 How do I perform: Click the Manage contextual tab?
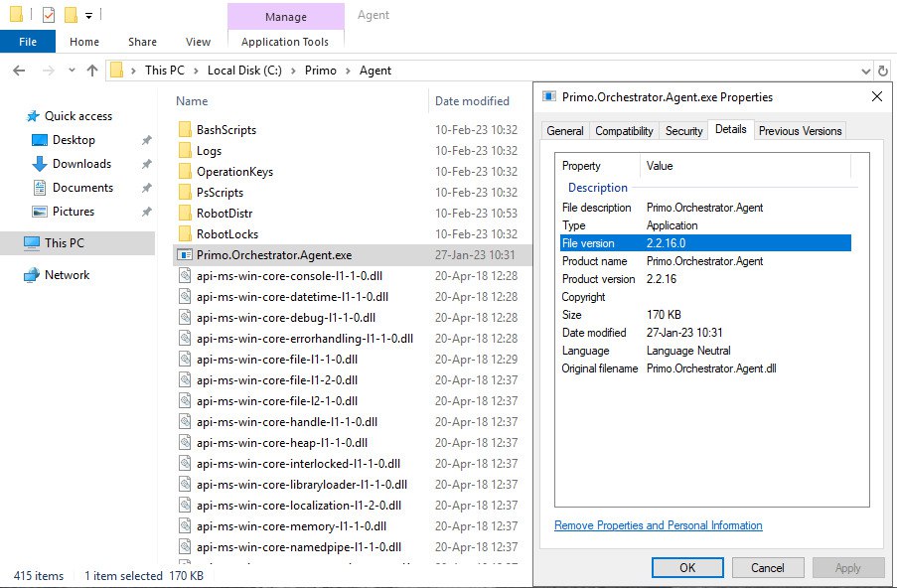[285, 17]
